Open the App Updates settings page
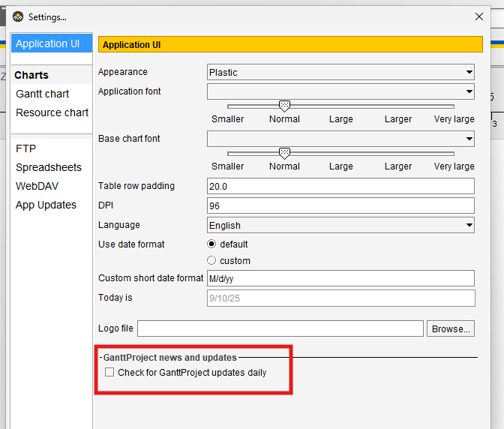This screenshot has height=429, width=504. click(x=46, y=205)
